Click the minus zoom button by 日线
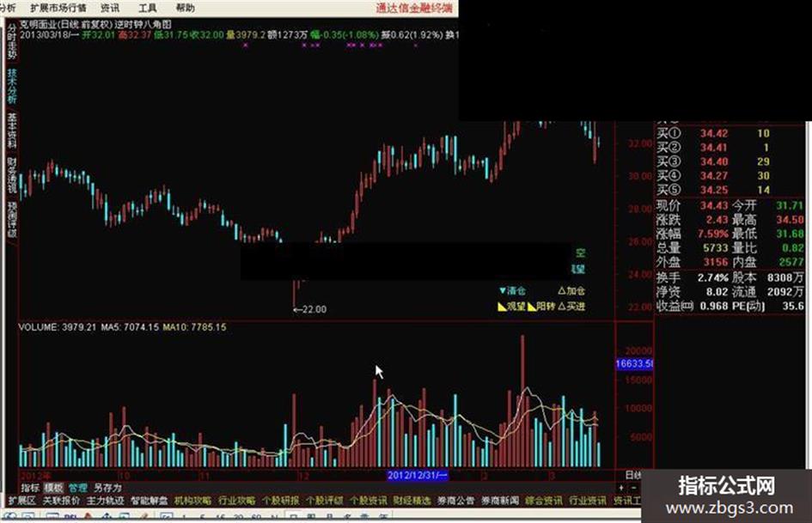The width and height of the screenshot is (812, 523). coord(634,488)
